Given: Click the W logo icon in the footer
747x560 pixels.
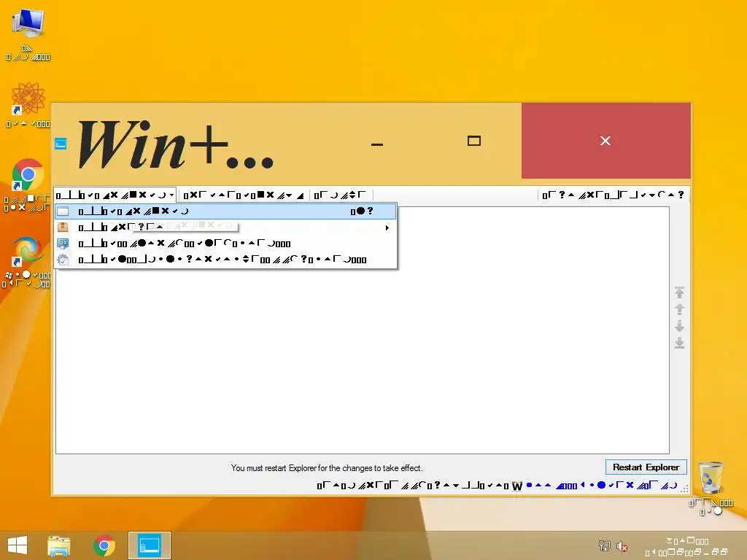Looking at the screenshot, I should (517, 486).
